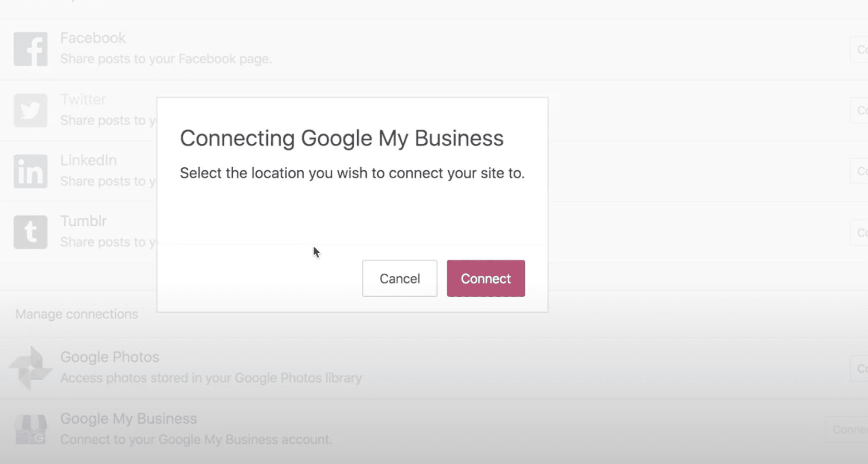This screenshot has width=868, height=464.
Task: Select the Twitter service title
Action: point(83,99)
